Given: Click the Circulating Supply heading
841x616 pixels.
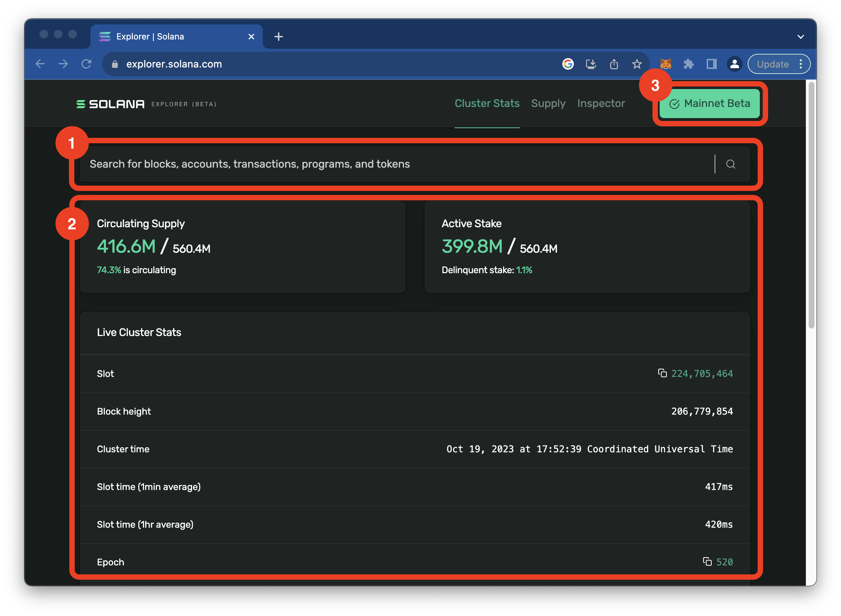Looking at the screenshot, I should [141, 223].
